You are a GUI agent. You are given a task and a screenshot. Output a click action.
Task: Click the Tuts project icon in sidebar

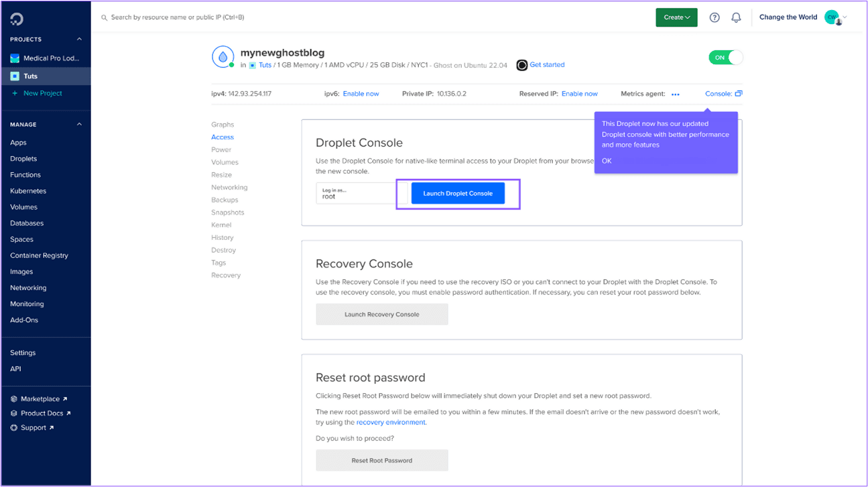tap(15, 76)
